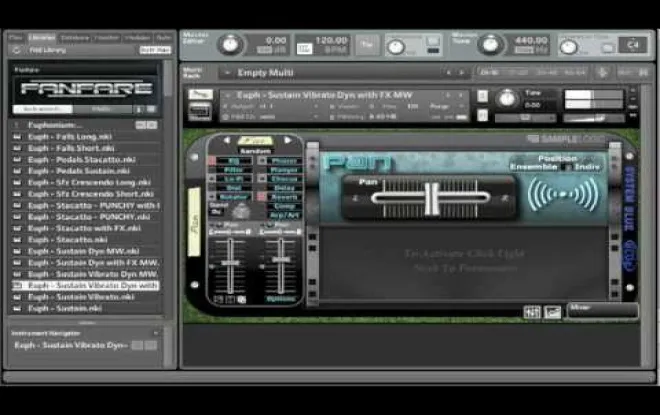Switch to the Database browser tab

coord(75,37)
